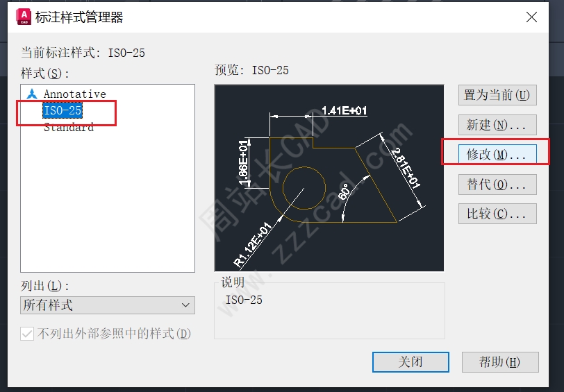Toggle 不列出外部参照中的样式 checkbox
Viewport: 564px width, 392px height.
(27, 334)
